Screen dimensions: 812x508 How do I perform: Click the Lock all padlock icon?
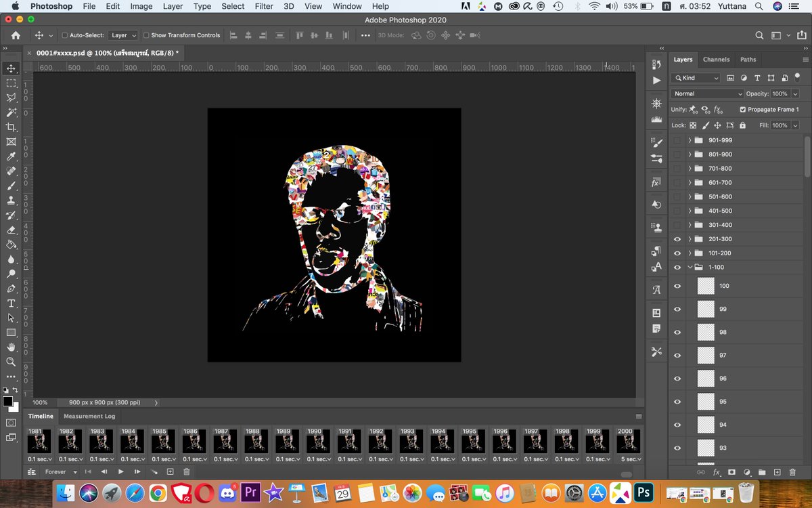pyautogui.click(x=742, y=125)
